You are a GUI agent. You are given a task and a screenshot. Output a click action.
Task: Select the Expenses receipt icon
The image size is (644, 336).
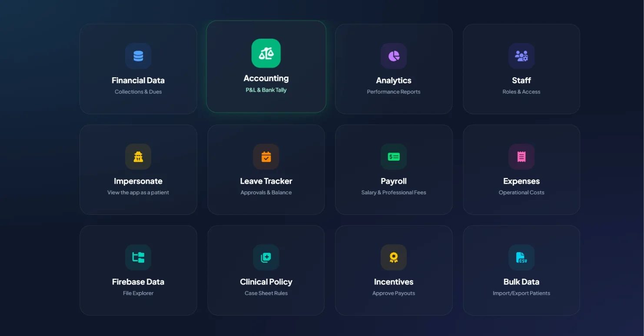(521, 157)
